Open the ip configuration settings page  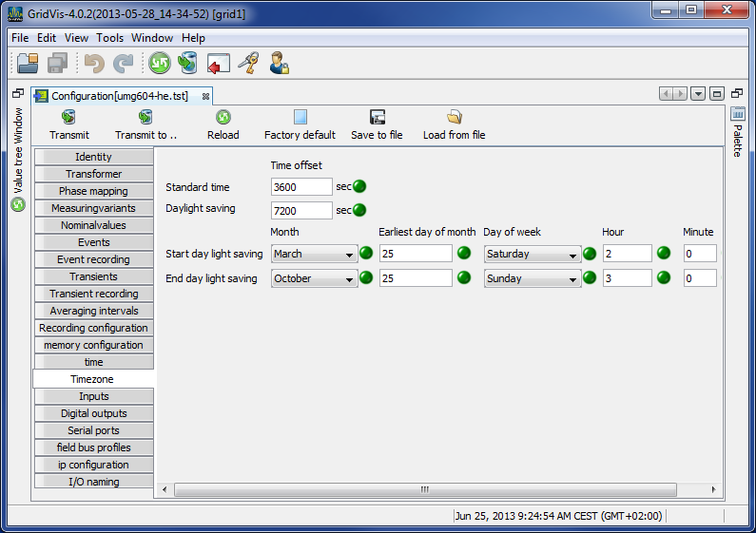[x=93, y=465]
